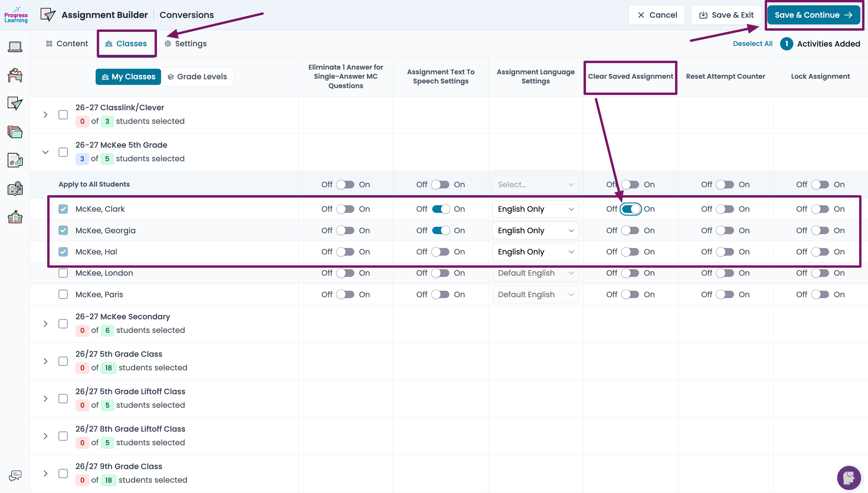Click the Deselect All link

pyautogui.click(x=752, y=44)
